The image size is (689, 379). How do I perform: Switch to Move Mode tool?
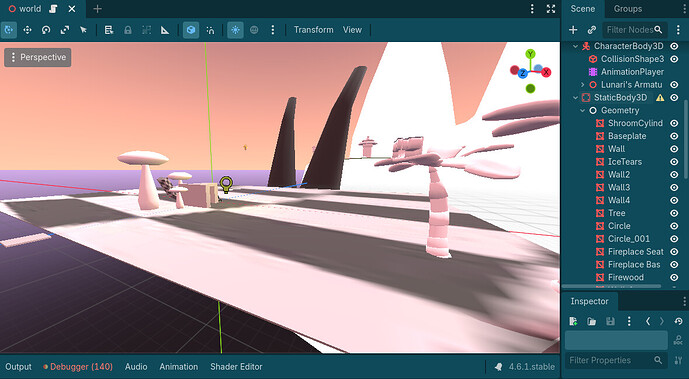(x=27, y=30)
